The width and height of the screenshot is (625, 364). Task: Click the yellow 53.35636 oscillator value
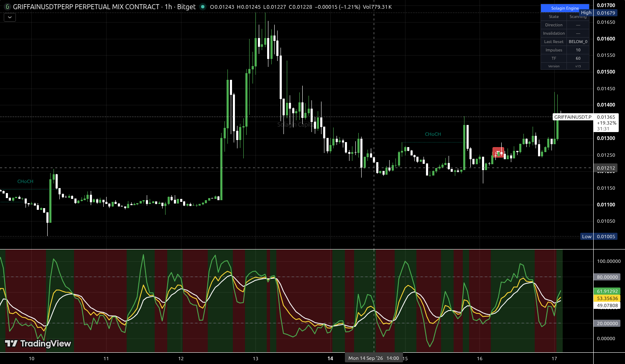(607, 298)
